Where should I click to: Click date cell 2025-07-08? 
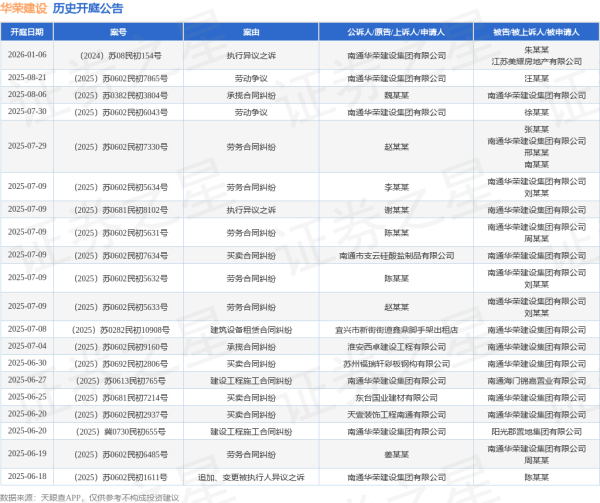(x=27, y=329)
